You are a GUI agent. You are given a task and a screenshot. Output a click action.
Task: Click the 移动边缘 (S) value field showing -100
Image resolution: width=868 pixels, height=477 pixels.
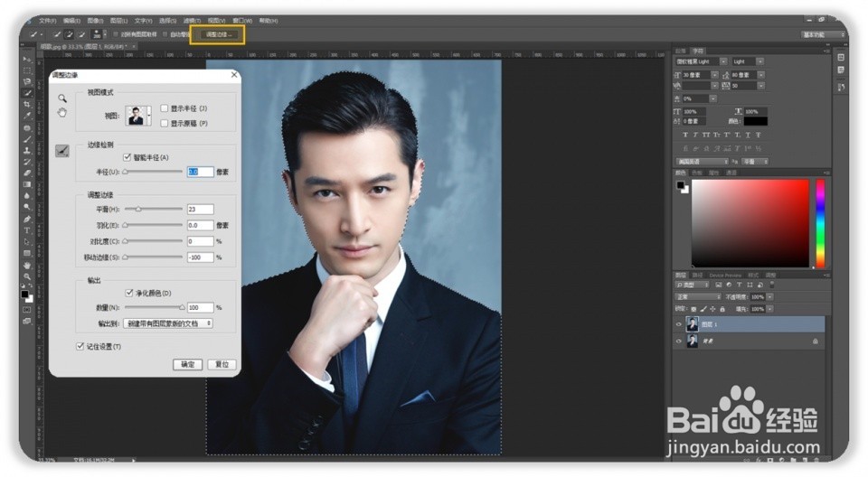tap(201, 257)
